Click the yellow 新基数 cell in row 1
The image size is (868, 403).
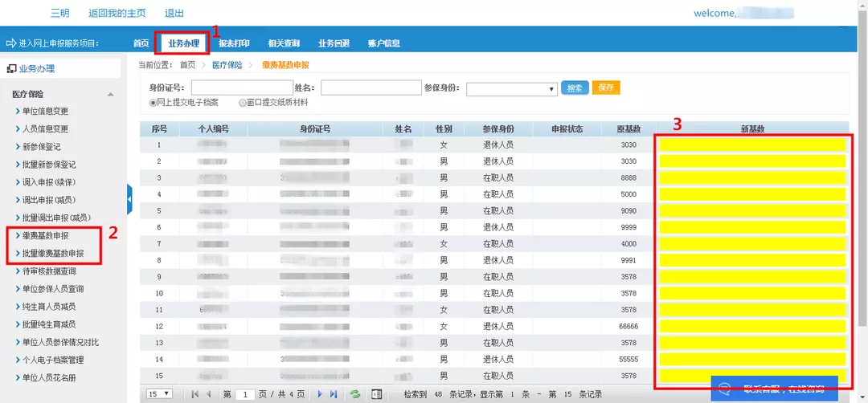(752, 145)
